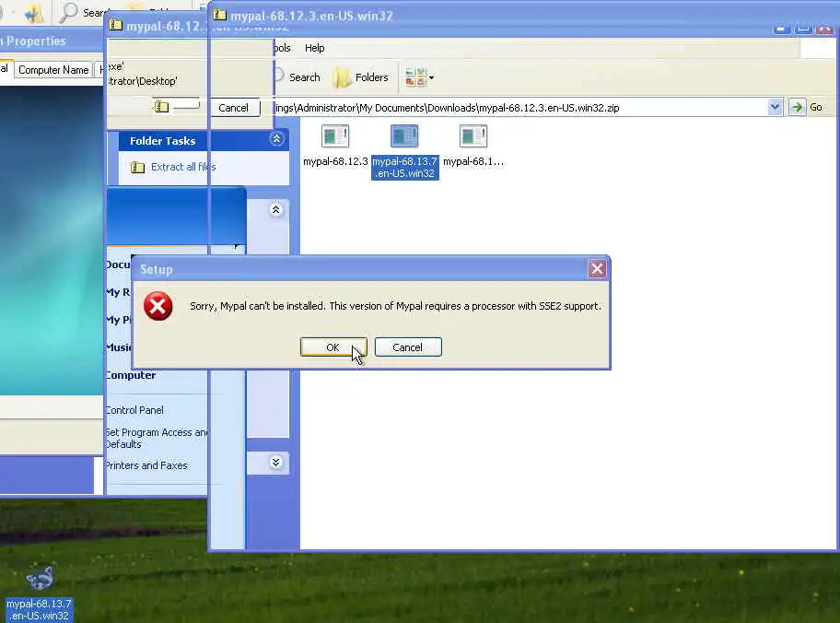
Task: Click the zip window title bar text
Action: click(312, 16)
